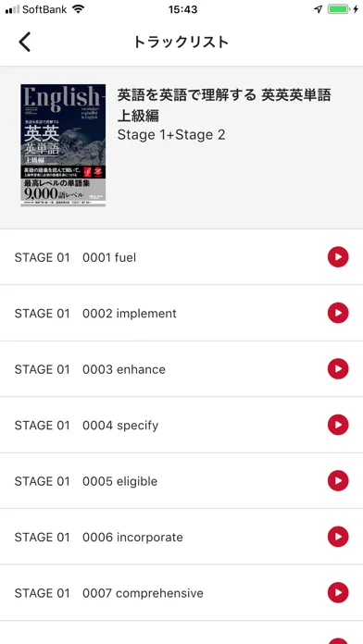
Task: Play track 0006 incorporate
Action: (x=338, y=537)
